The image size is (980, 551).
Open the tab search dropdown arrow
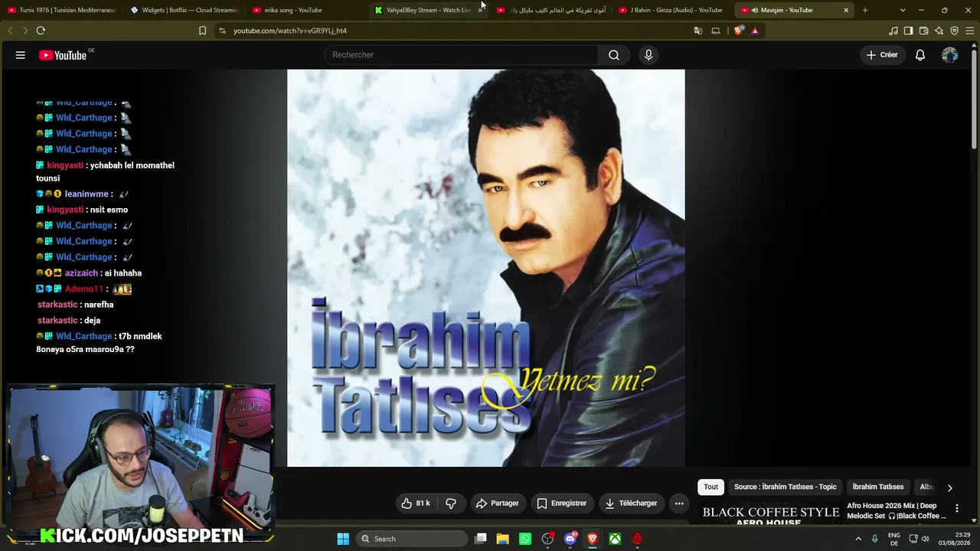tap(903, 10)
